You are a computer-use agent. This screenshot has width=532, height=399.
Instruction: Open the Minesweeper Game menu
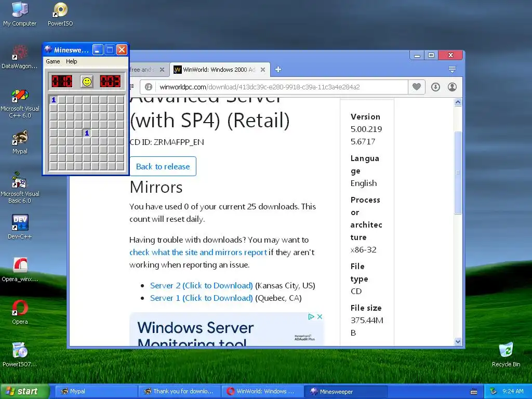point(53,61)
